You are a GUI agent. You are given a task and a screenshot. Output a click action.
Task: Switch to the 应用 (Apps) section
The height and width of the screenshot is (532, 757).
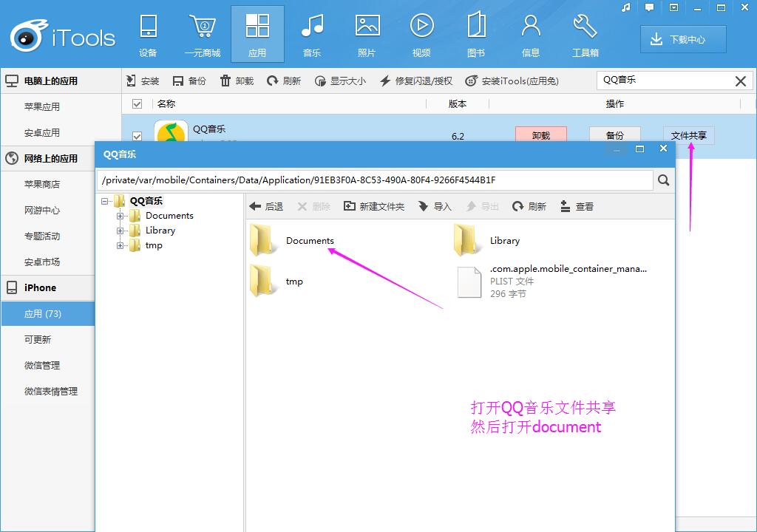pyautogui.click(x=257, y=35)
